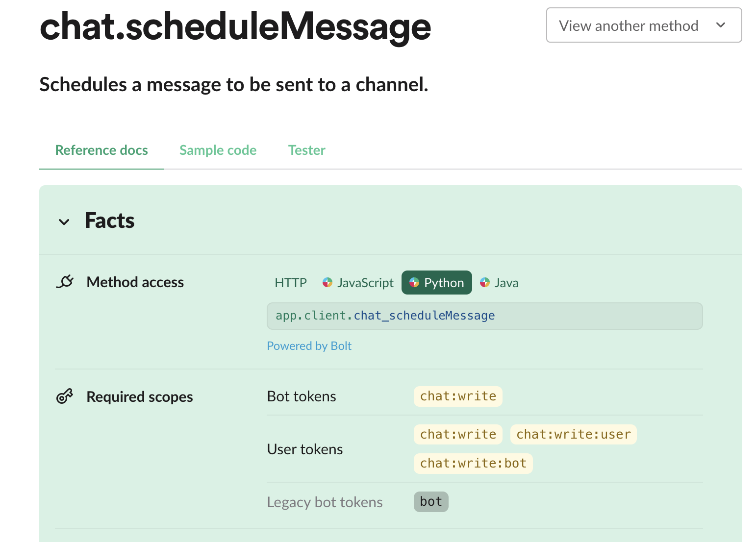Click the Required scopes label

140,397
